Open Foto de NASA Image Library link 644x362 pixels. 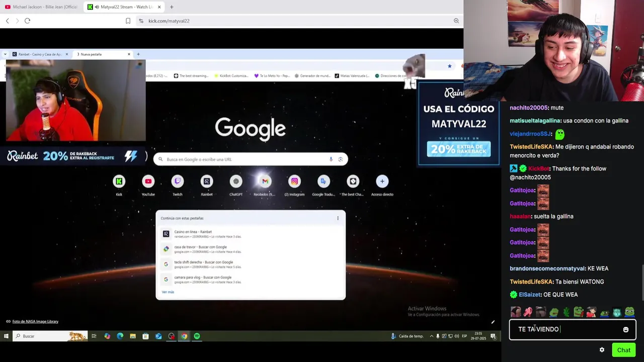[35, 321]
